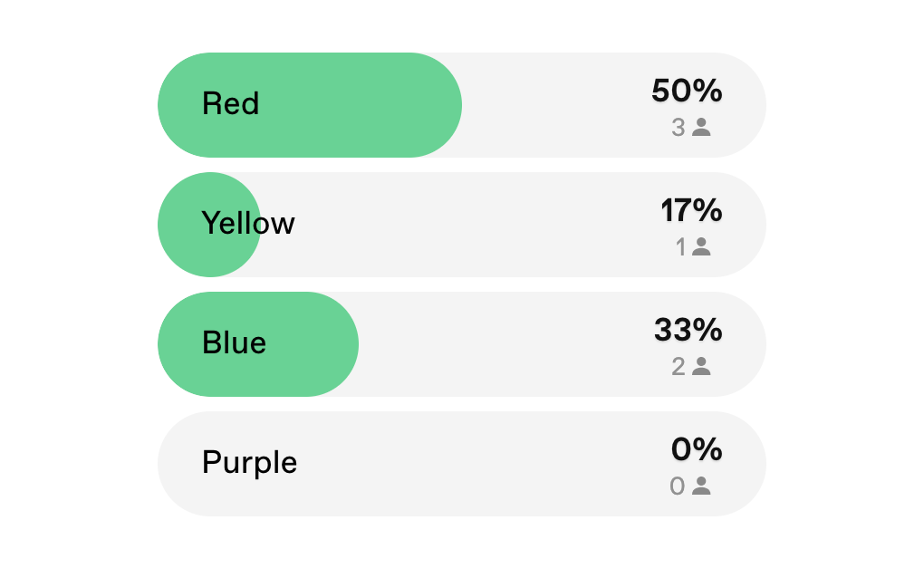This screenshot has width=924, height=578.
Task: Click the voter count 3 under 50%
Action: (679, 127)
